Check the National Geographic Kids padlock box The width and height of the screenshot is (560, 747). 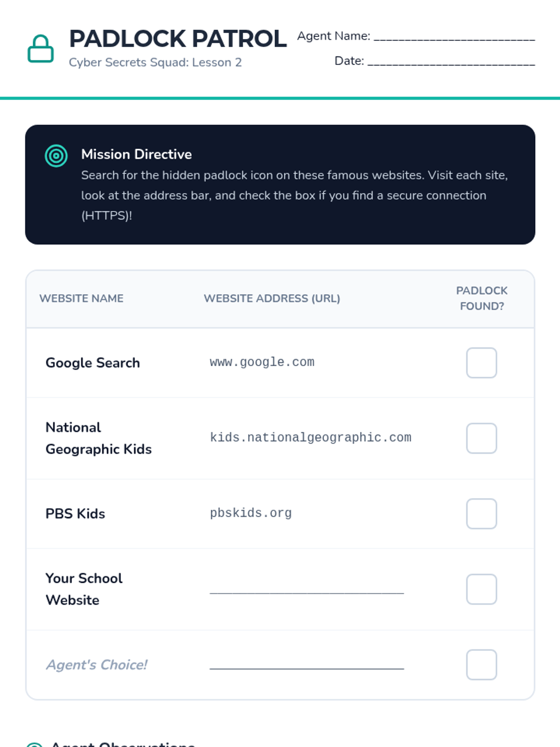[481, 438]
